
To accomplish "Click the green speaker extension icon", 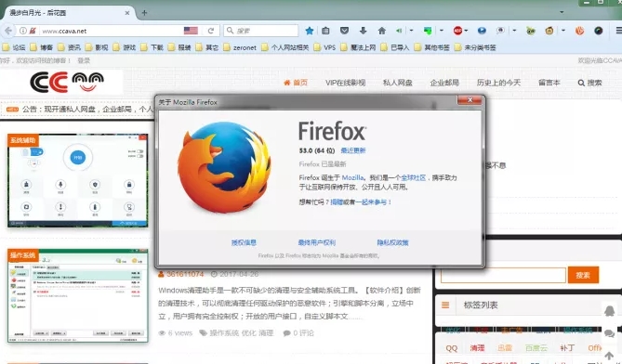I will coord(399,31).
